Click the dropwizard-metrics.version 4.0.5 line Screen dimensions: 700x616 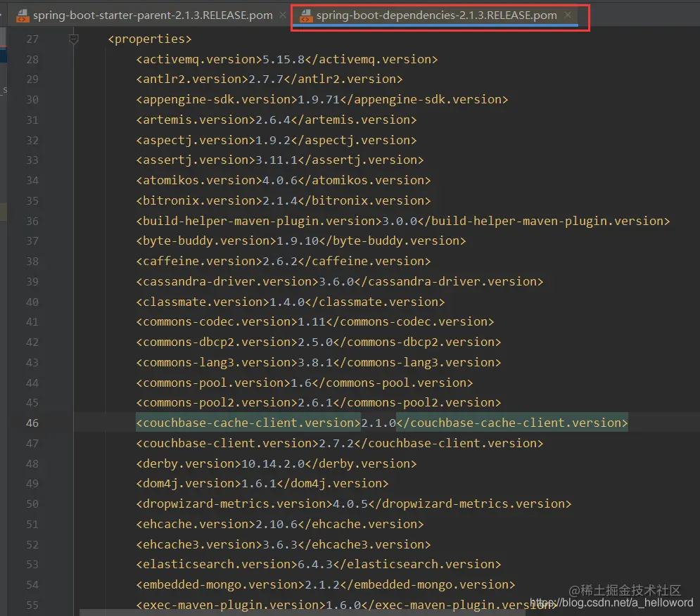354,504
